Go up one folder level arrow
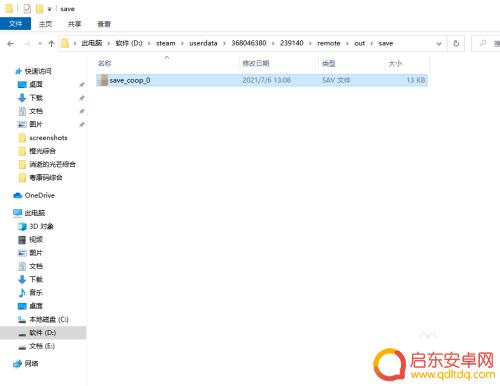 [x=51, y=43]
